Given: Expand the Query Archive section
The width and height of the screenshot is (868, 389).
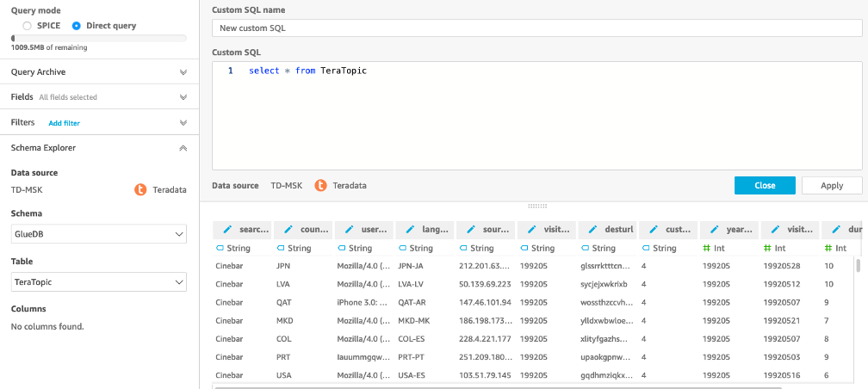Looking at the screenshot, I should [183, 72].
